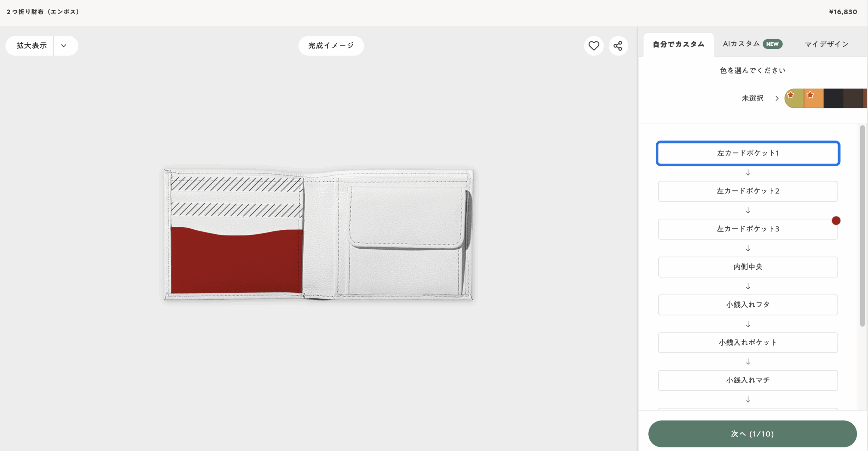Click the star on the olive swatch

pos(791,95)
